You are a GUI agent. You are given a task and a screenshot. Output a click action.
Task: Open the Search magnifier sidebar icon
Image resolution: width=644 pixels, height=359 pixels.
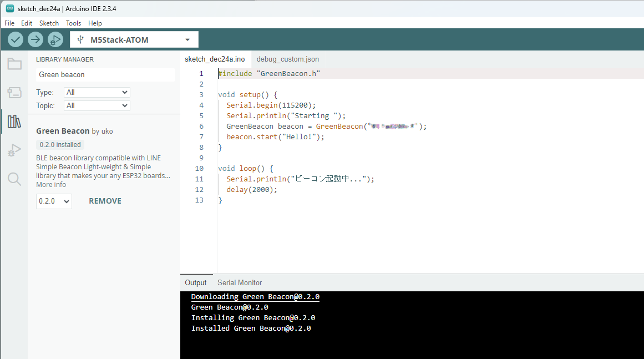[x=14, y=179]
